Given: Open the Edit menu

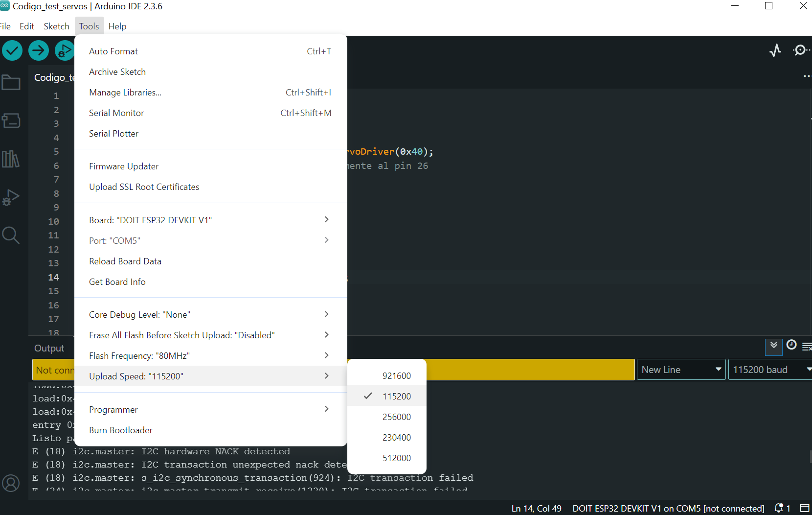Looking at the screenshot, I should (27, 26).
